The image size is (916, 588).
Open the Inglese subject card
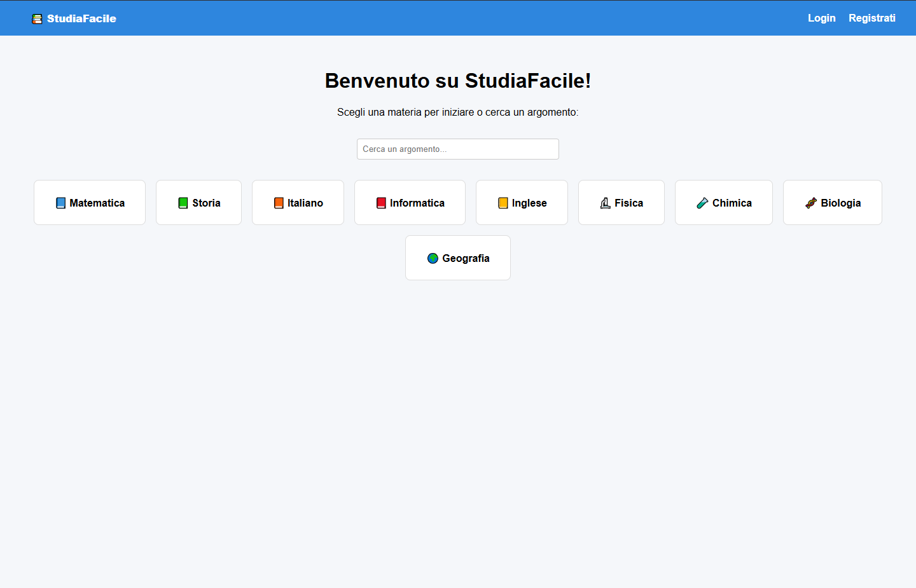pyautogui.click(x=522, y=202)
